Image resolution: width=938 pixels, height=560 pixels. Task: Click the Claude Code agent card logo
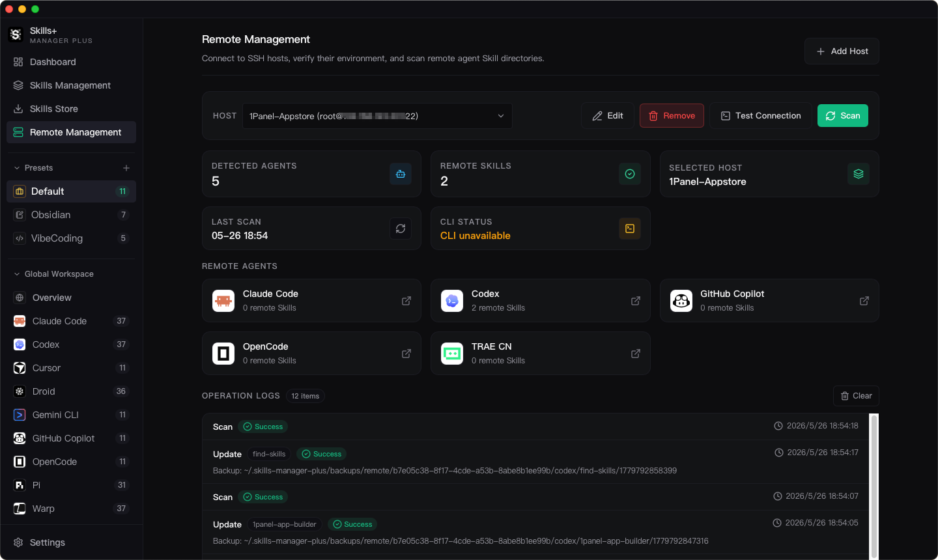[x=223, y=301]
